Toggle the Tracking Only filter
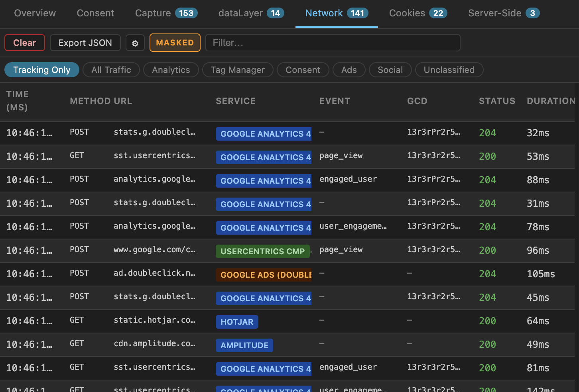 42,70
